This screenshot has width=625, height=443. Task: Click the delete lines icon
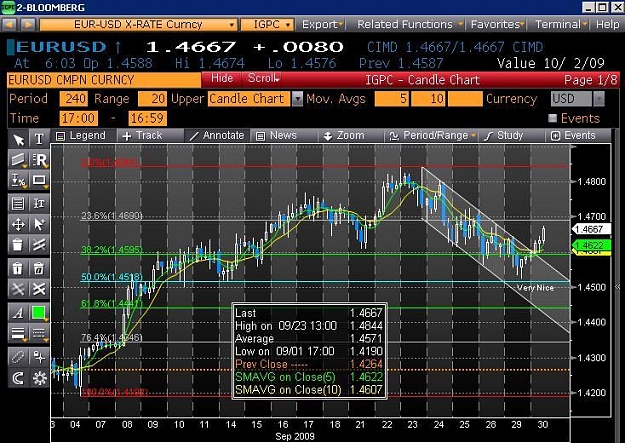pyautogui.click(x=39, y=245)
